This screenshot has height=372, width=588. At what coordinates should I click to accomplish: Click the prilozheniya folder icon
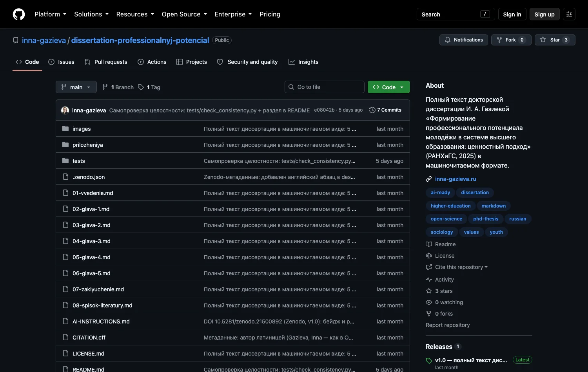(65, 144)
